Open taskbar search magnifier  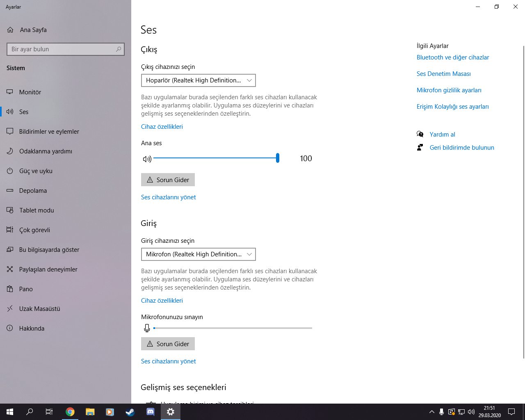pyautogui.click(x=30, y=412)
